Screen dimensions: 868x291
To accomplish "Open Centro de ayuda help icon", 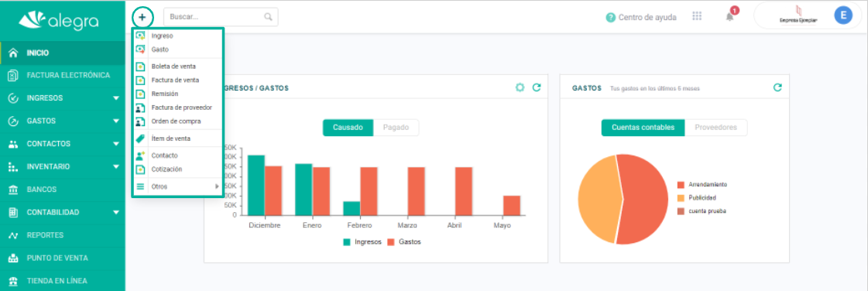I will [611, 17].
